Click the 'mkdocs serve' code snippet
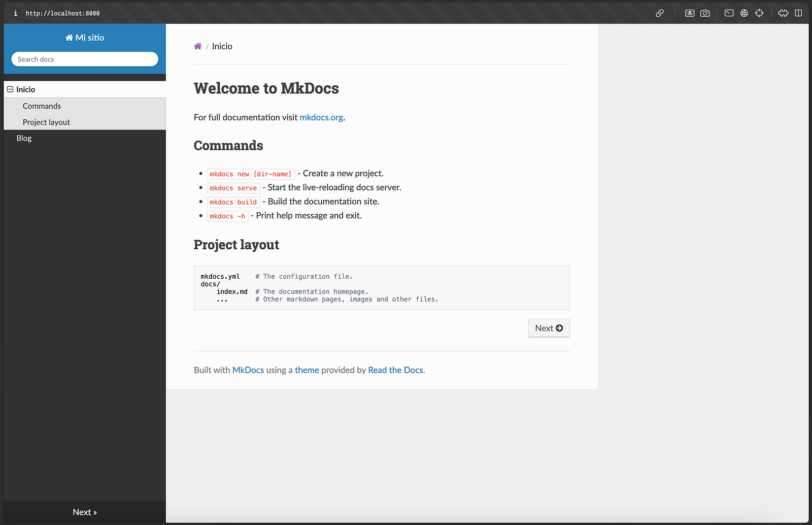Image resolution: width=812 pixels, height=525 pixels. 233,188
